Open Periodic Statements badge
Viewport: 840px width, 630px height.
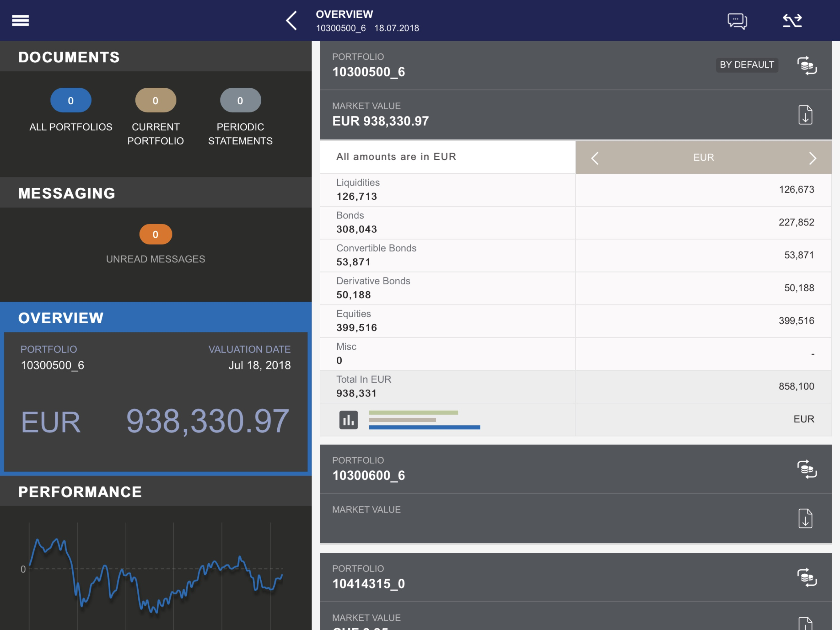tap(240, 100)
